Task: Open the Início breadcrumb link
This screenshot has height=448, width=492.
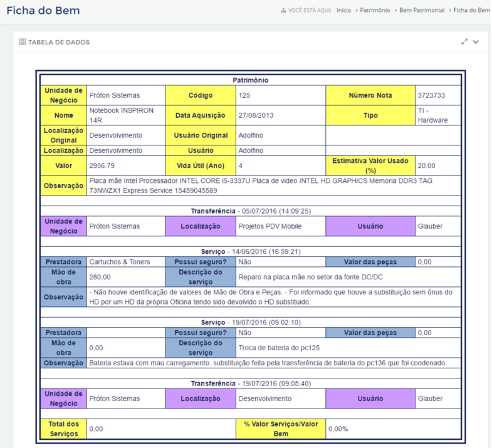Action: pos(343,11)
